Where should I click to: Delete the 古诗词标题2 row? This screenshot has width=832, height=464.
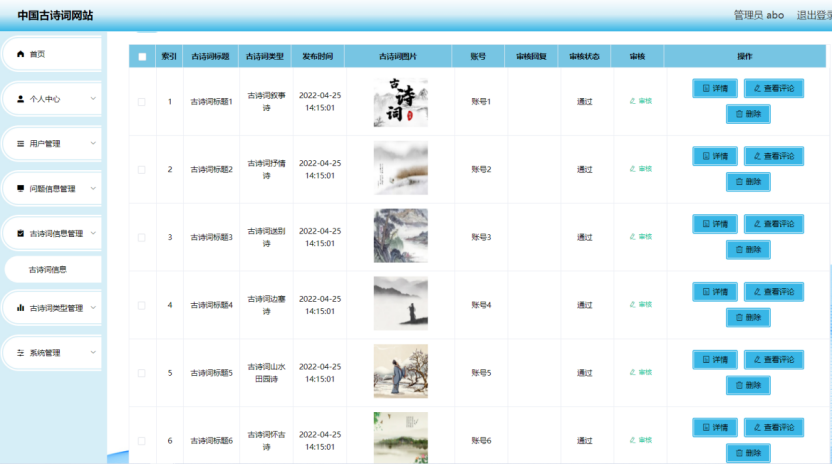pos(748,182)
